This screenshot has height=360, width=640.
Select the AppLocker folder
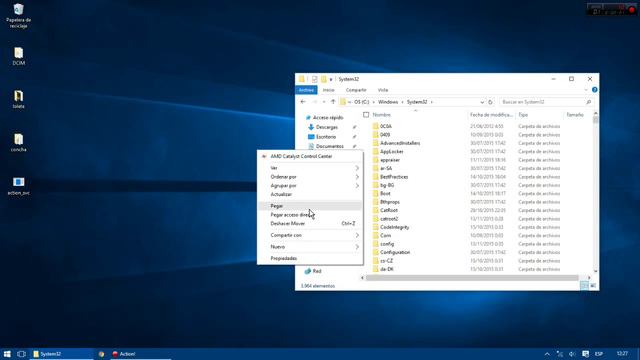(392, 151)
